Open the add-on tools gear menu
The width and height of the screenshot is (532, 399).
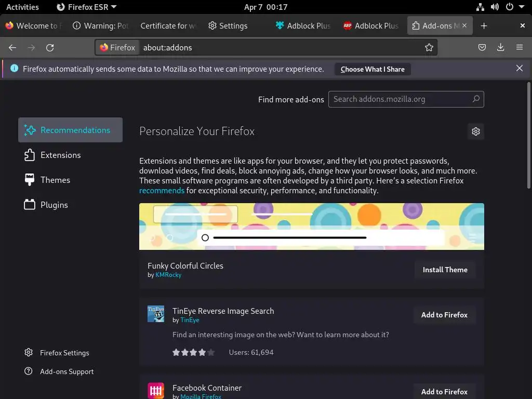(476, 131)
